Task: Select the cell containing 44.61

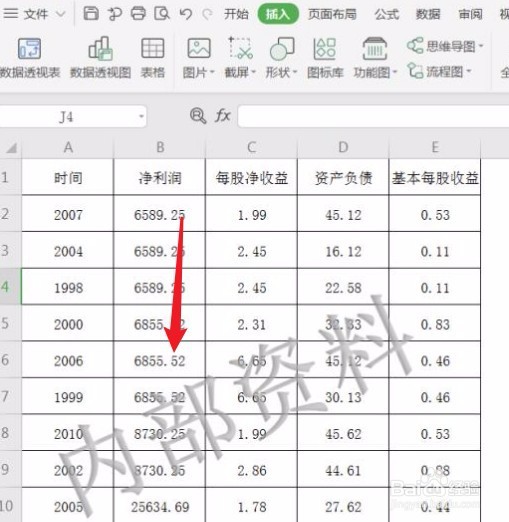Action: tap(343, 469)
